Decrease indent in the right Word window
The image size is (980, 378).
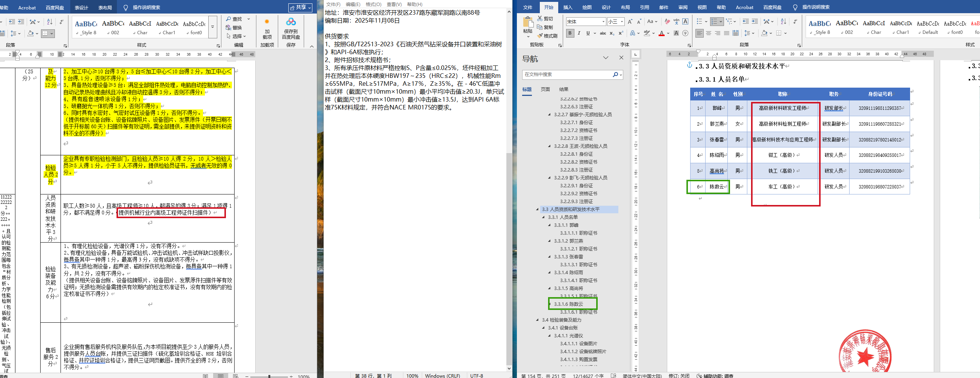(x=746, y=22)
